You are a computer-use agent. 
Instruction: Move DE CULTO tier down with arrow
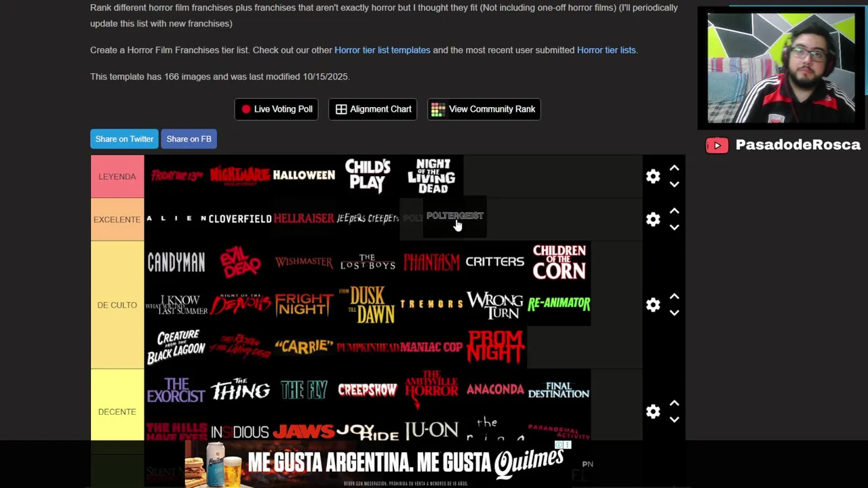pos(674,313)
